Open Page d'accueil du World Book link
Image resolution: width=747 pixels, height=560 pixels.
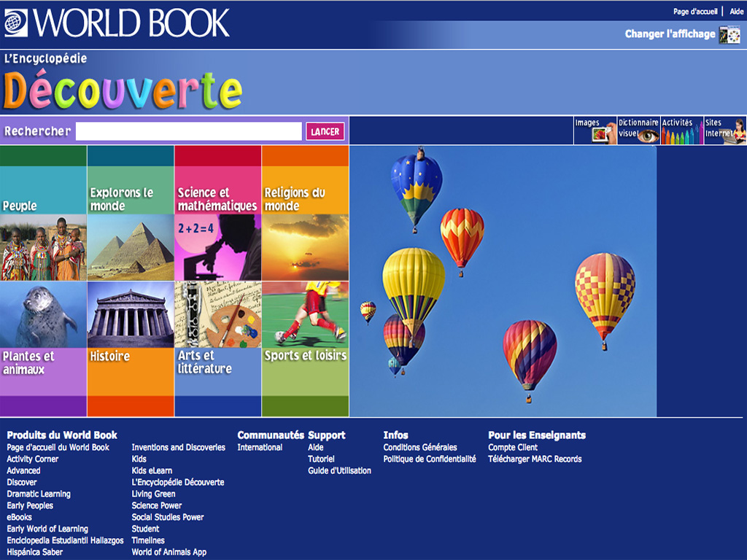point(58,447)
